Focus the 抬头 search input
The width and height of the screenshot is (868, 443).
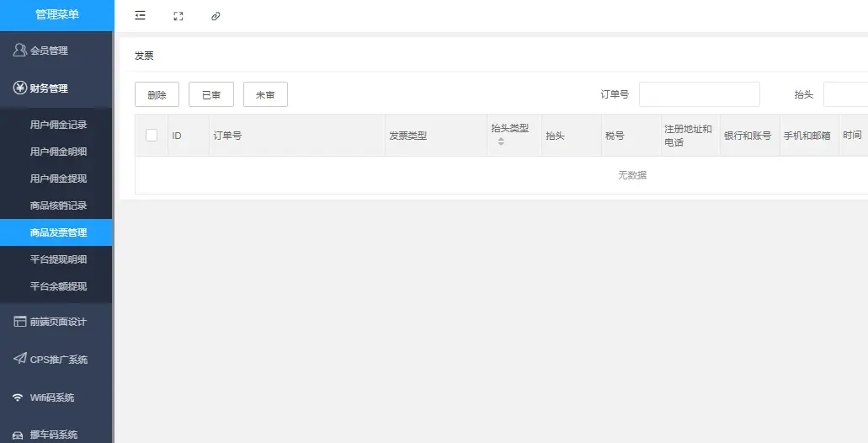pos(845,94)
